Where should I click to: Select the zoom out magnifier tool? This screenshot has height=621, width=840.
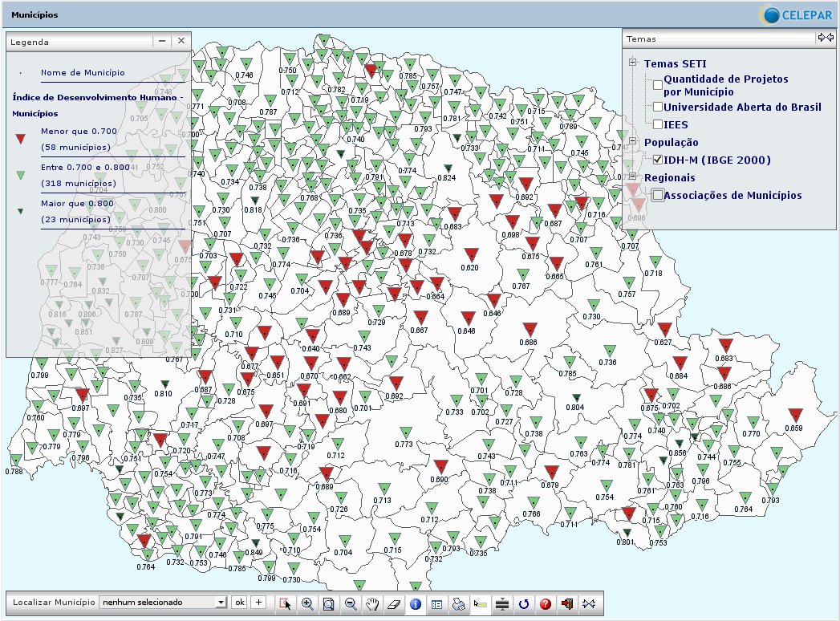351,603
